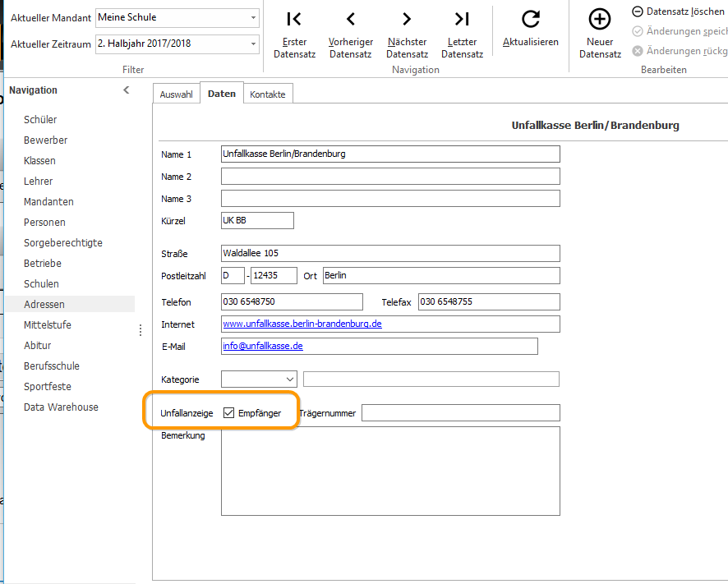
Task: Go to first record with Erster Datensatz icon
Action: [x=294, y=19]
